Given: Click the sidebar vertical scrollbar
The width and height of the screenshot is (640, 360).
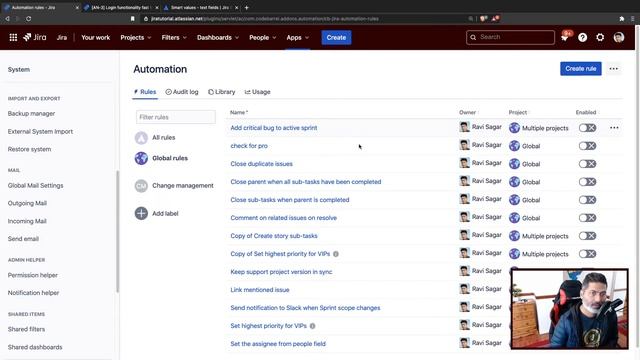Looking at the screenshot, I should click(x=118, y=231).
